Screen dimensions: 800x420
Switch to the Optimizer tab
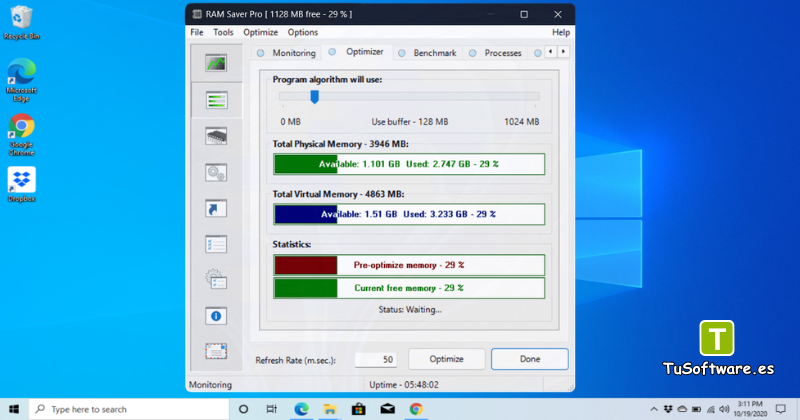click(x=357, y=52)
